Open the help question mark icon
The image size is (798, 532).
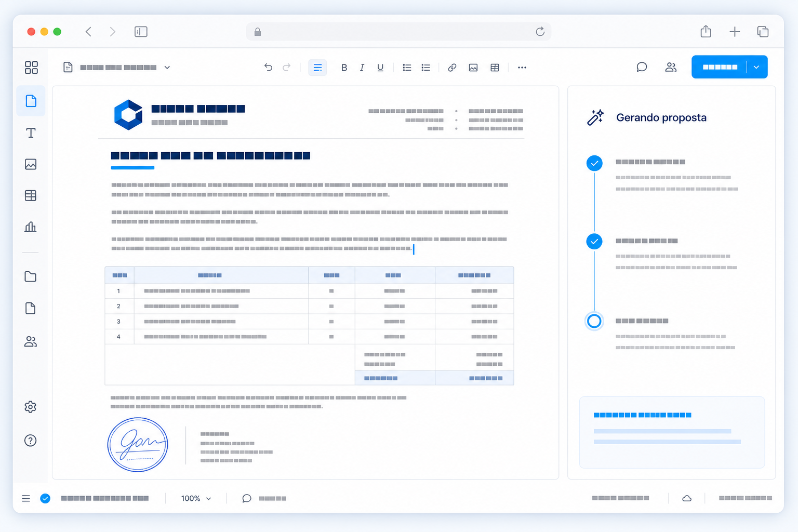coord(31,441)
